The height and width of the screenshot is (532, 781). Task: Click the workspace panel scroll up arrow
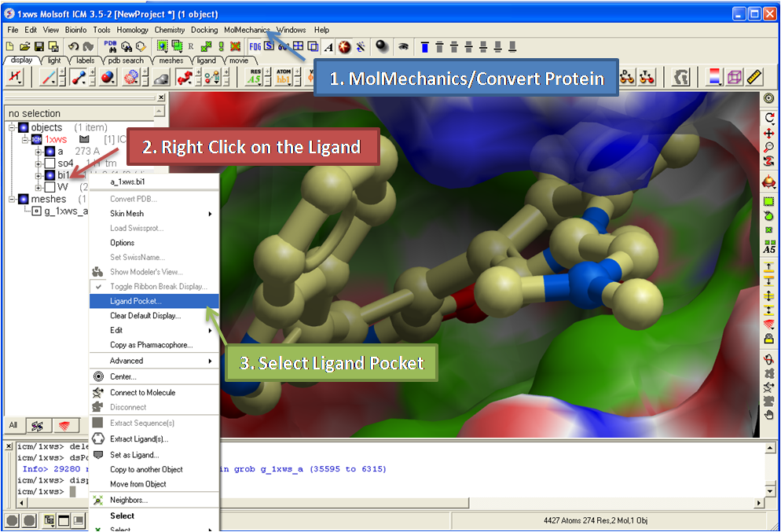tap(159, 111)
